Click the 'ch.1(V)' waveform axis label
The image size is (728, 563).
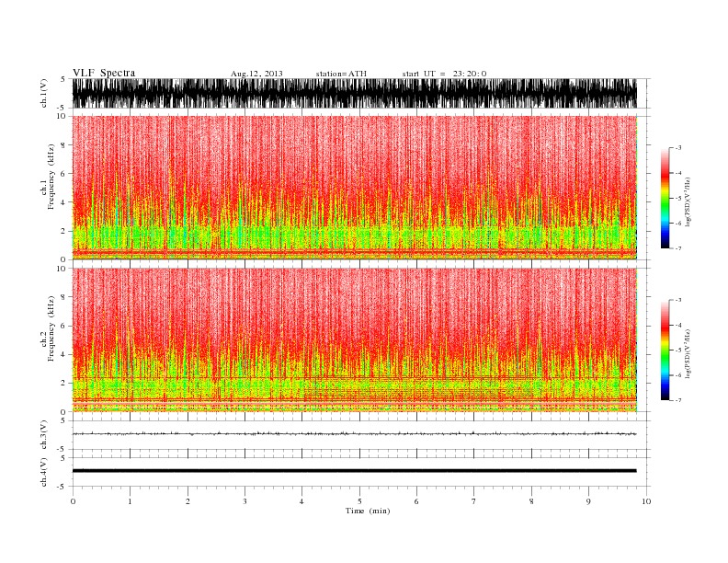click(44, 93)
